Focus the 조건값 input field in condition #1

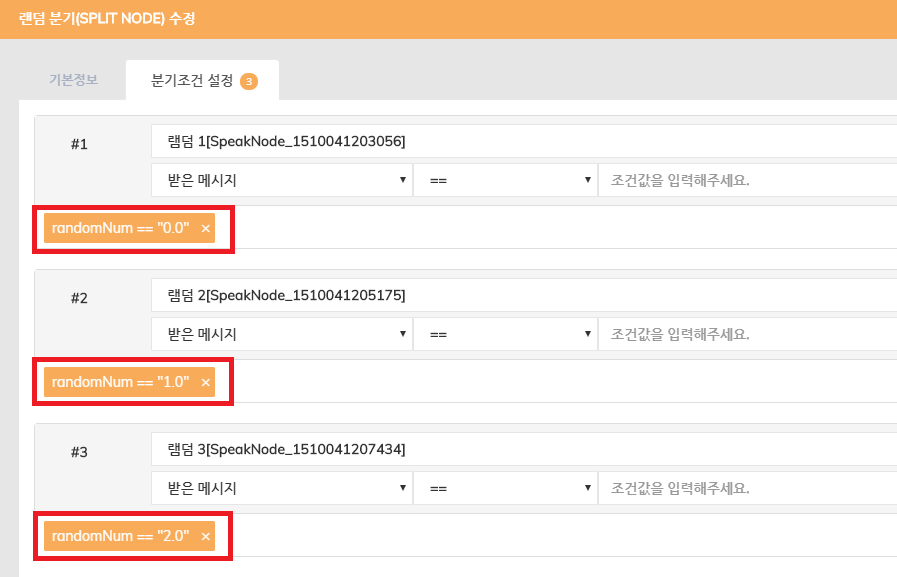[x=748, y=180]
